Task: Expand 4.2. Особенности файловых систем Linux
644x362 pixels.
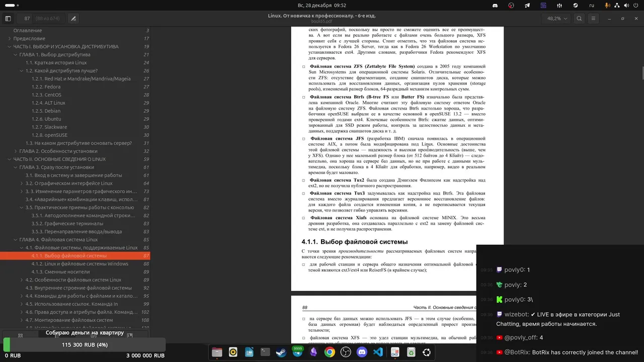Action: click(21, 280)
